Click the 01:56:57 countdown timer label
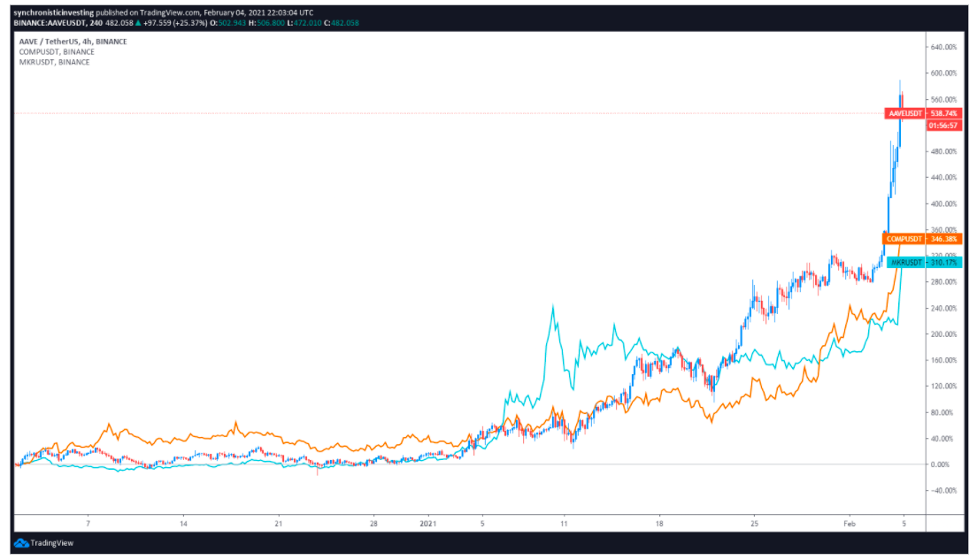Viewport: 977px width, 560px height. click(943, 126)
